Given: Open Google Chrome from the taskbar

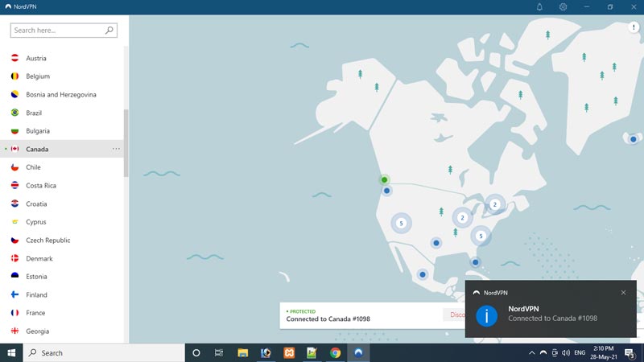Looking at the screenshot, I should 335,353.
